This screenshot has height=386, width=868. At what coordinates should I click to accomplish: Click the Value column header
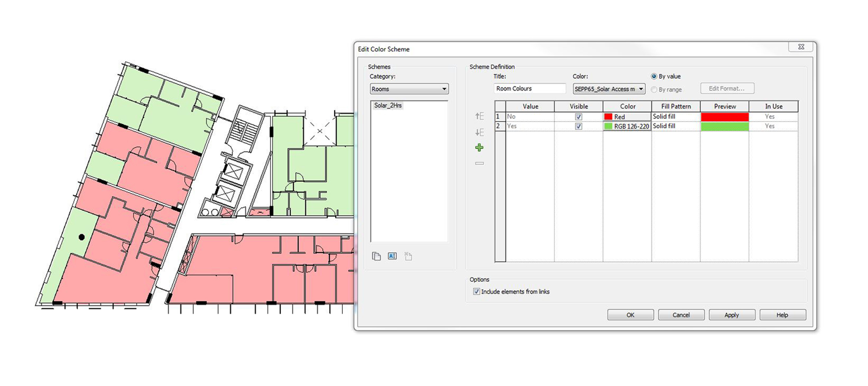tap(530, 106)
